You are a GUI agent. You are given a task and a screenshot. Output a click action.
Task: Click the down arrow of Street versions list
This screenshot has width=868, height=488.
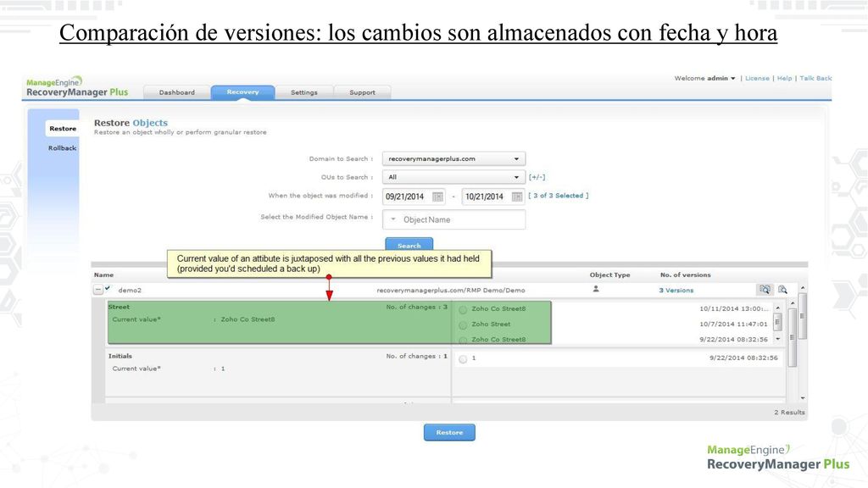click(778, 339)
